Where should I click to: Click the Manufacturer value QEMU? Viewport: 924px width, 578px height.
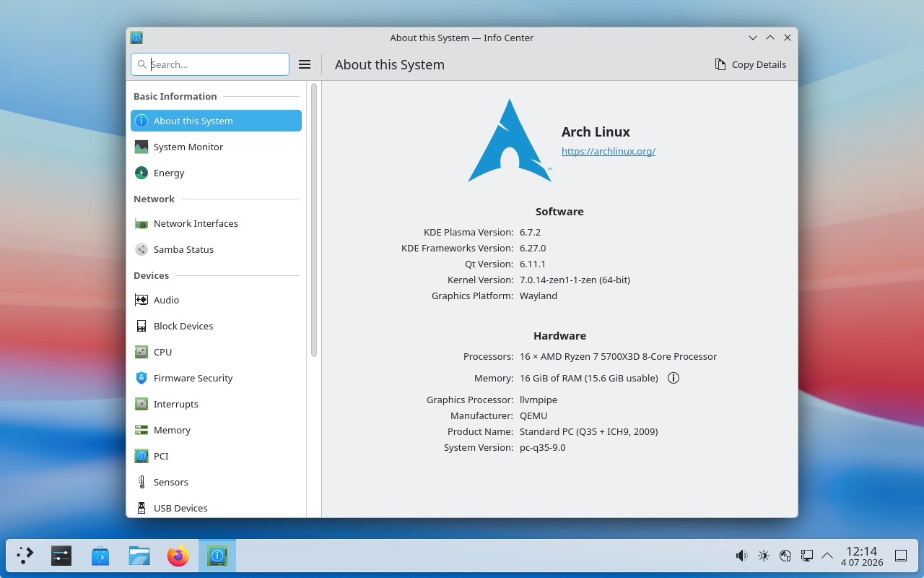(533, 415)
